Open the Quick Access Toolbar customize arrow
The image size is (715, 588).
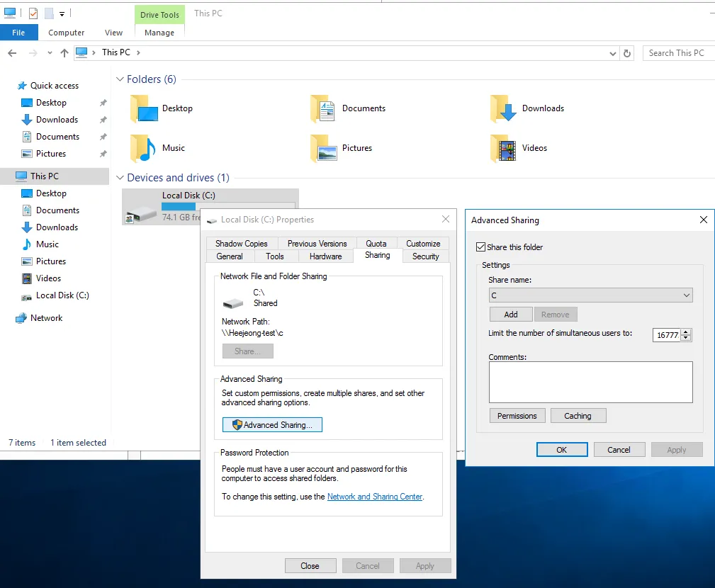[62, 13]
